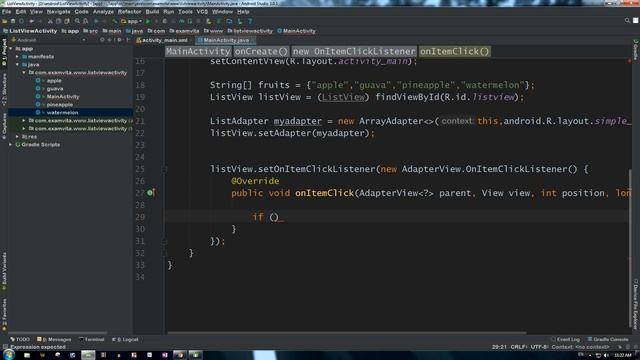Click the Cut scissors toolbar icon

click(x=50, y=21)
